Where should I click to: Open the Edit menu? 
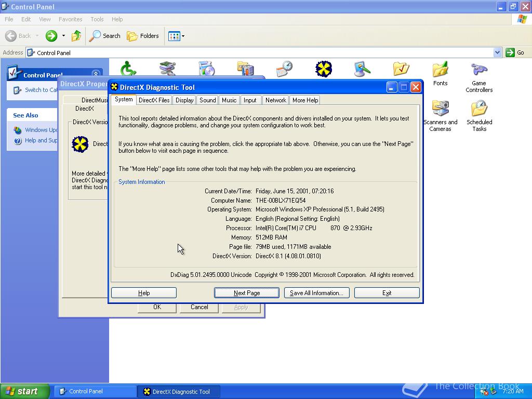pos(26,19)
